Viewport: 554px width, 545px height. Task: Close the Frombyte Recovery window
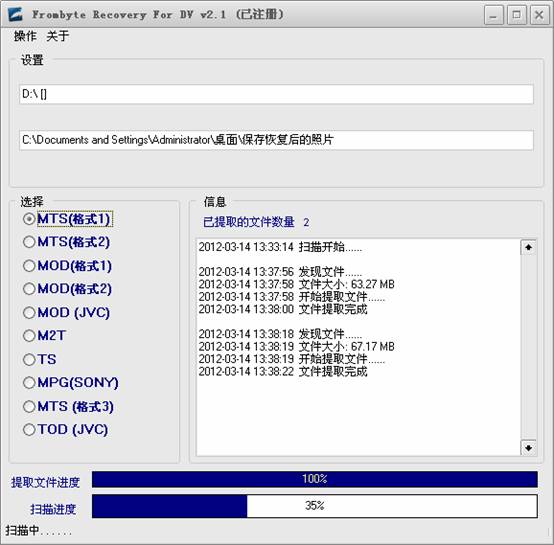[x=539, y=15]
